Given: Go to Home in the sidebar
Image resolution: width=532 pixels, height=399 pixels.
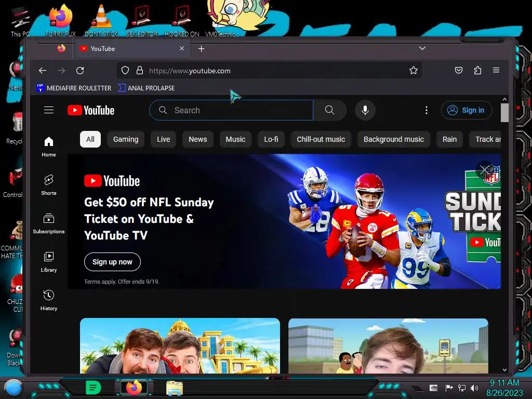Looking at the screenshot, I should (x=49, y=147).
